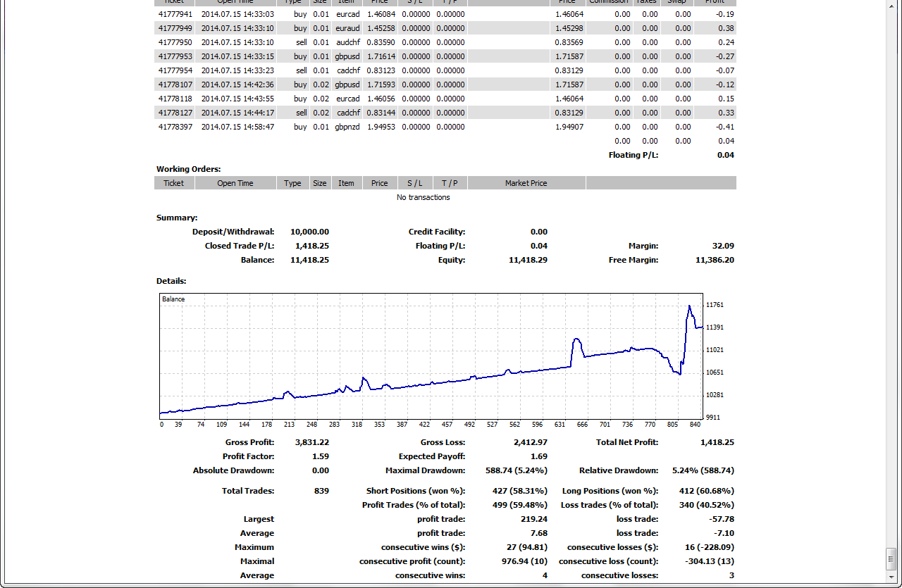The height and width of the screenshot is (588, 902).
Task: Click the chart axis label 840
Action: [696, 425]
